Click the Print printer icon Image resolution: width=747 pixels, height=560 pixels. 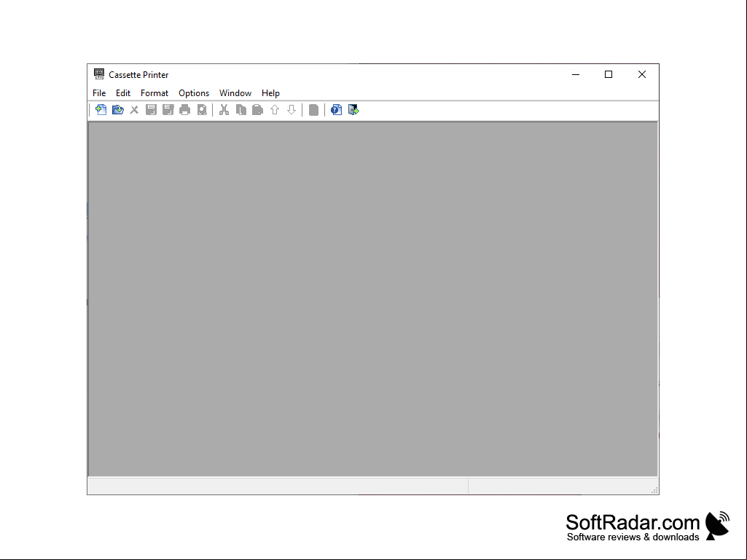click(x=185, y=110)
